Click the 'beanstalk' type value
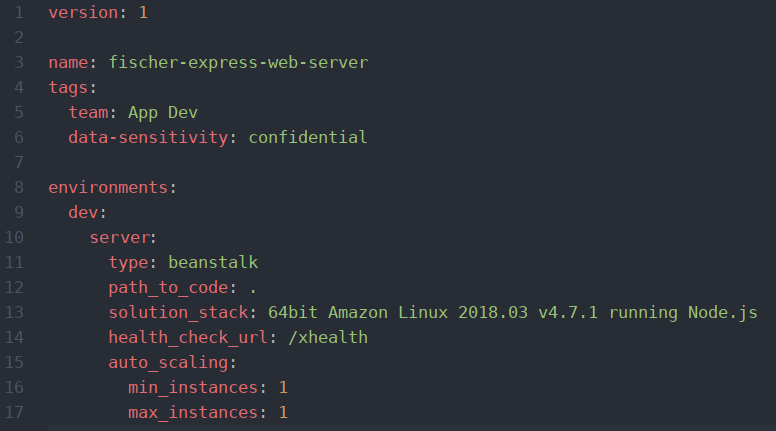The width and height of the screenshot is (776, 431). pyautogui.click(x=213, y=262)
